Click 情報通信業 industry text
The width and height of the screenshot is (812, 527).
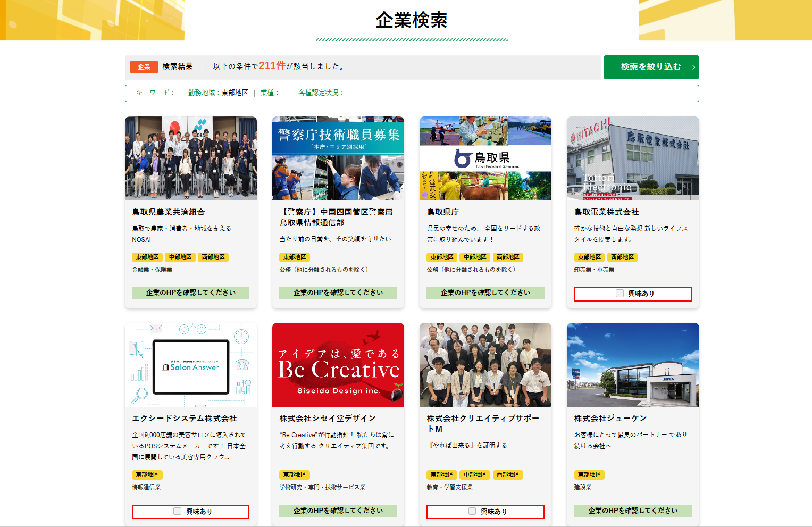[x=146, y=488]
